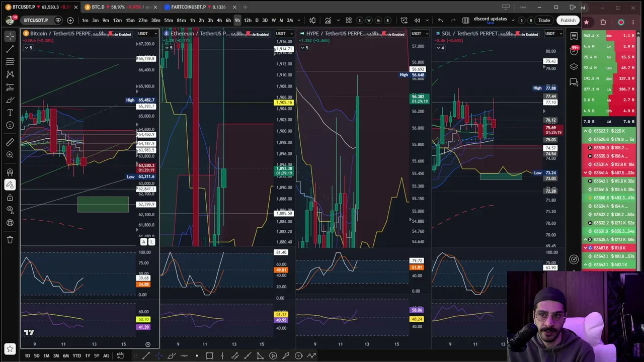Image resolution: width=644 pixels, height=362 pixels.
Task: Click the undo arrow
Action: pyautogui.click(x=440, y=20)
